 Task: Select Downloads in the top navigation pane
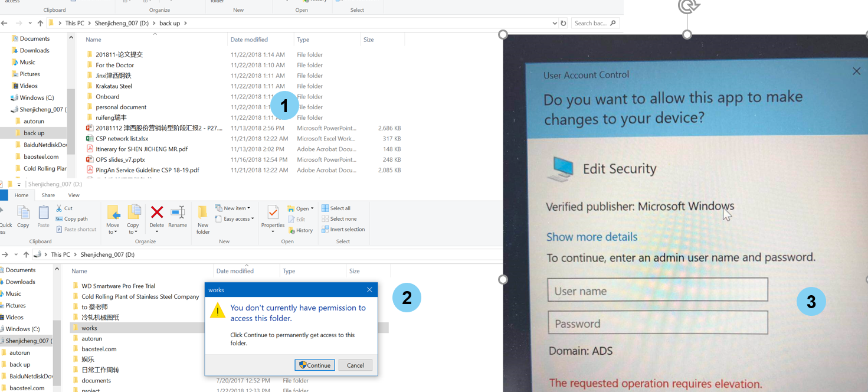coord(34,51)
